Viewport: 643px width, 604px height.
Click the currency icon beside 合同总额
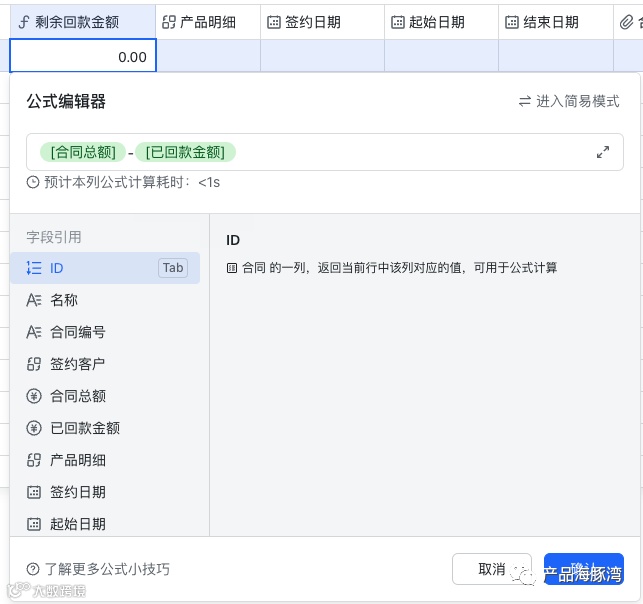34,396
